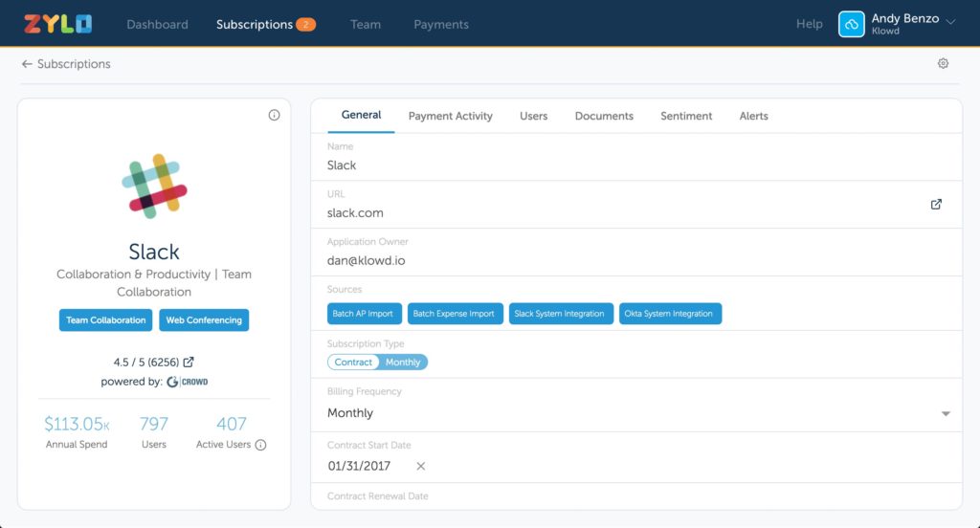980x528 pixels.
Task: Go to Team in the navigation
Action: click(x=365, y=24)
